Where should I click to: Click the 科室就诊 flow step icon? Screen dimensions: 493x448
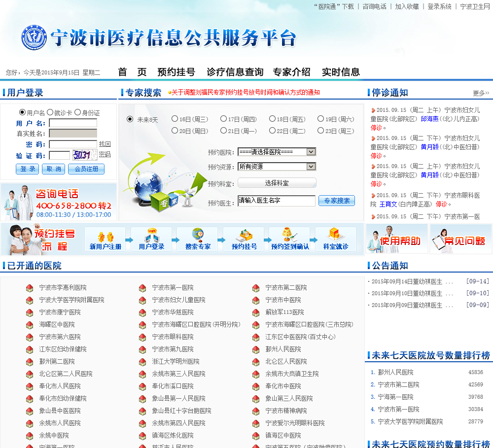(x=335, y=239)
